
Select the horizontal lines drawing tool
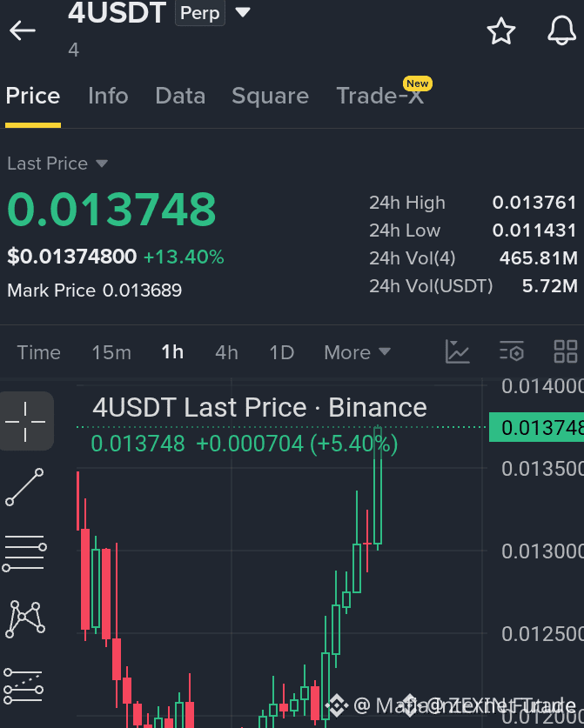24,553
